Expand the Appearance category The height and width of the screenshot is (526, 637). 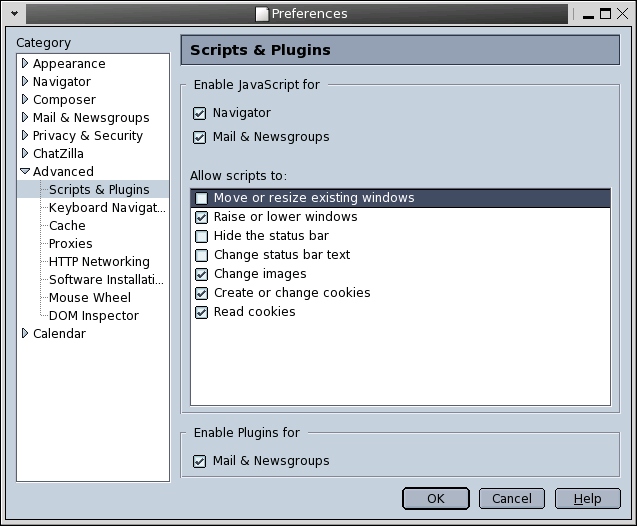pos(25,64)
